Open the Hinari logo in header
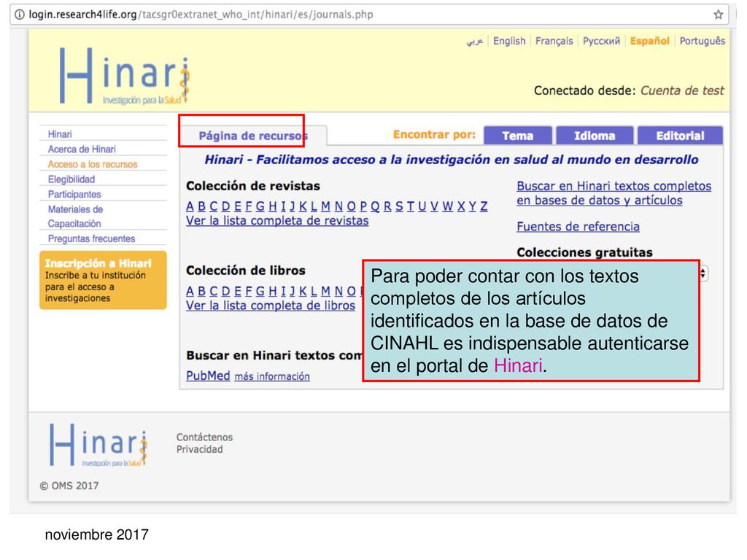Viewport: 747px width, 560px height. click(125, 76)
